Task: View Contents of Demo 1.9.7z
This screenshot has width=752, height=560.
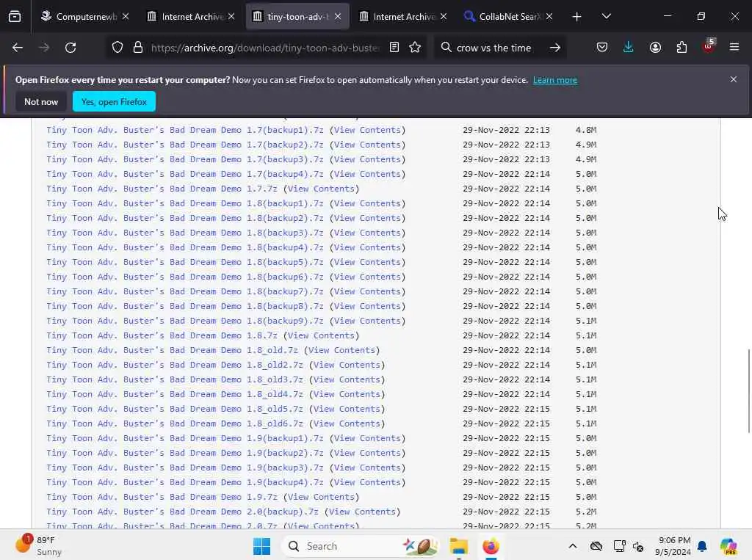Action: tap(321, 497)
